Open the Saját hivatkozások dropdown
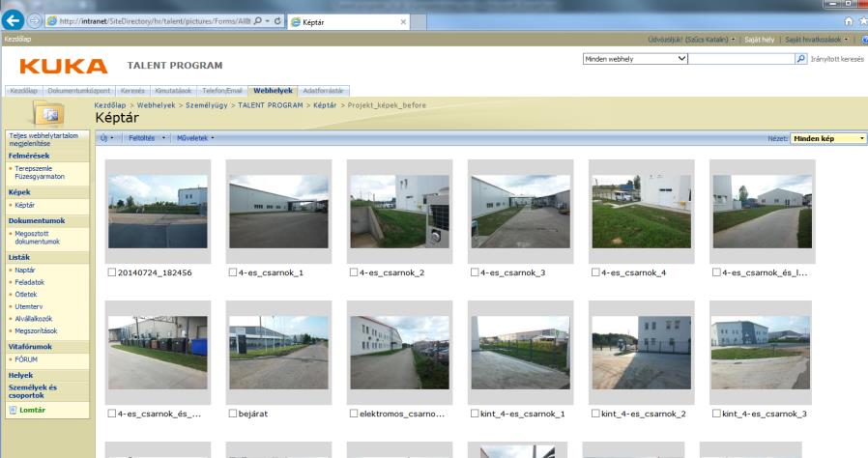 (x=817, y=40)
